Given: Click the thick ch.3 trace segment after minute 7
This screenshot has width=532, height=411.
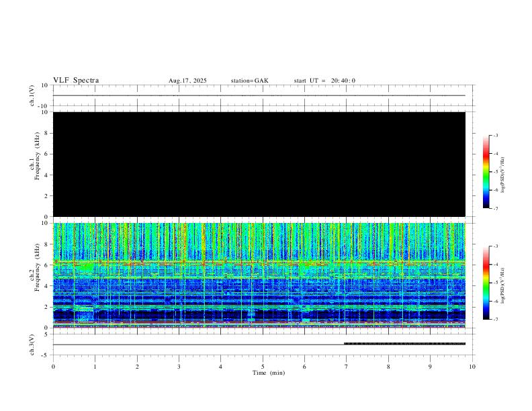Looking at the screenshot, I should pos(404,344).
